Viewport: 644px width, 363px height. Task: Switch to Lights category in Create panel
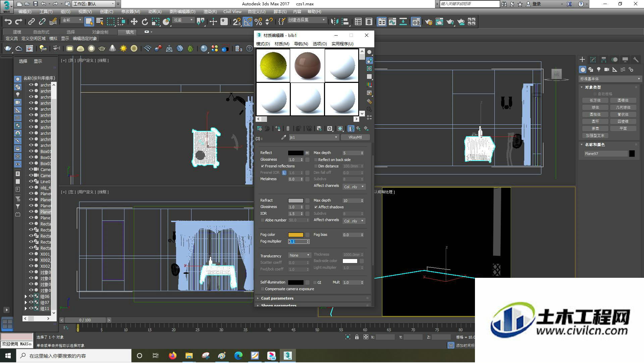click(x=599, y=69)
